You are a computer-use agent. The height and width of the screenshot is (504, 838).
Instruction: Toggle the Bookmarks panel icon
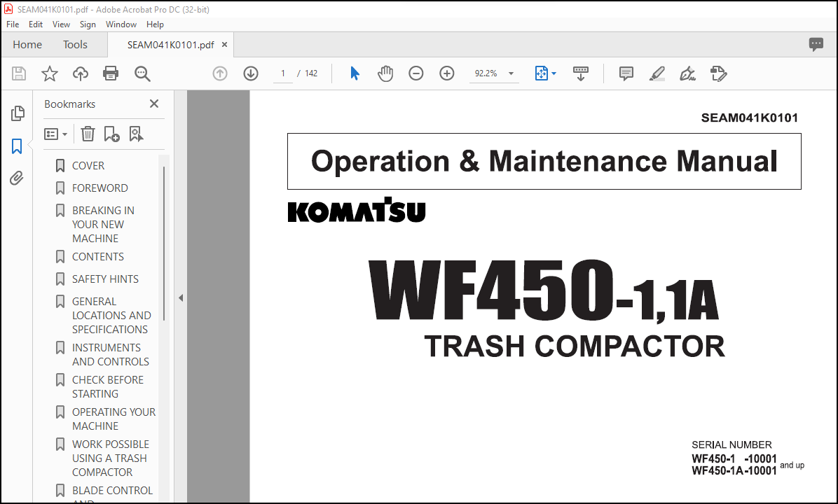pos(17,146)
